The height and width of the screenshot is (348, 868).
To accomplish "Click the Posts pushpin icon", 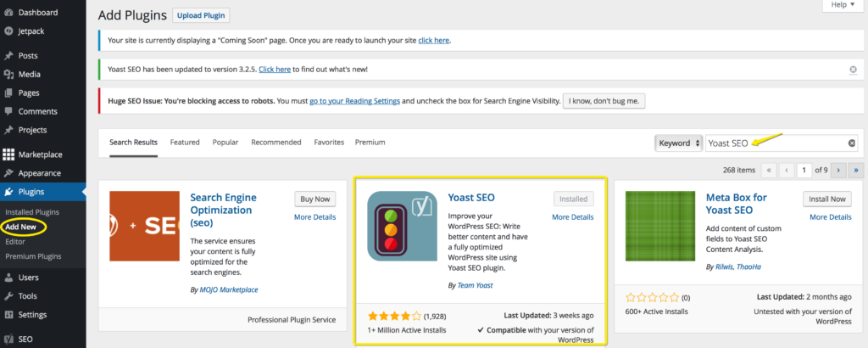I will coord(8,55).
